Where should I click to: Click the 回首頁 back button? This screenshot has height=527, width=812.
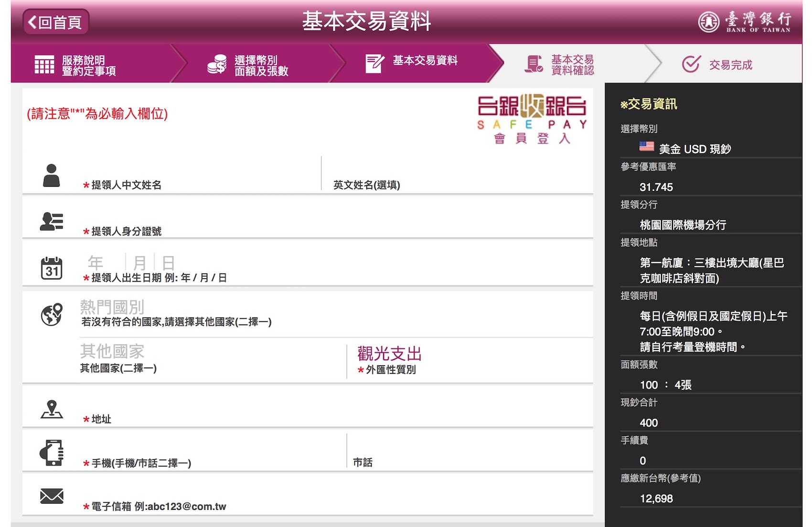point(55,22)
